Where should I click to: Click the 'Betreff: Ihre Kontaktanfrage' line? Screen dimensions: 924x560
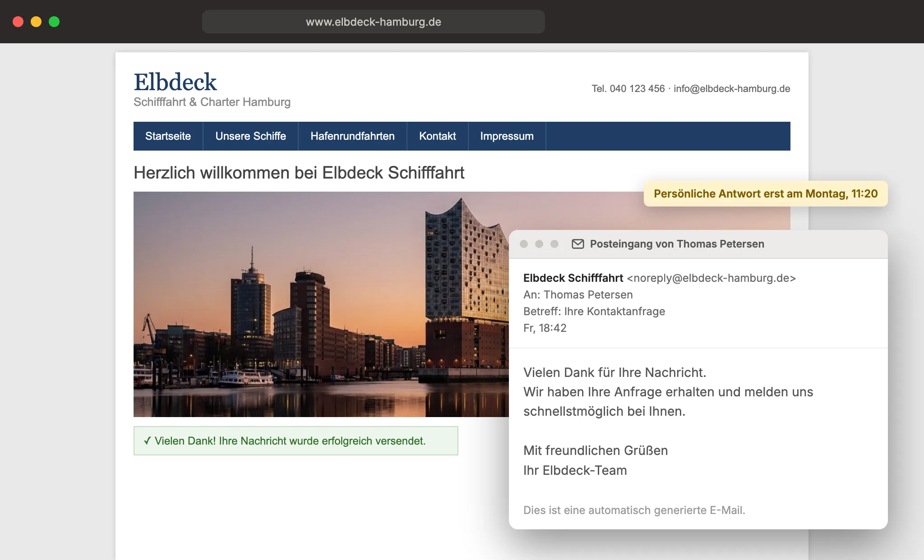coord(594,311)
